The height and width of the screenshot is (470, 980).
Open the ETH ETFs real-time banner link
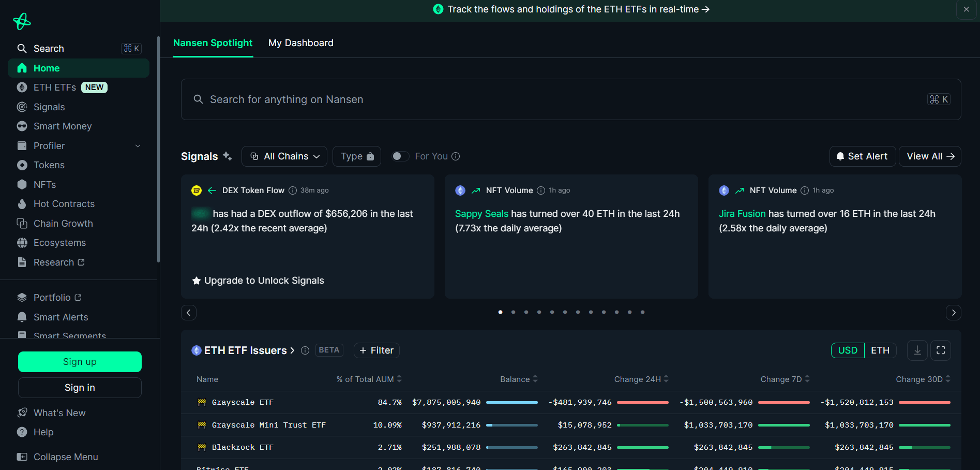tap(571, 9)
